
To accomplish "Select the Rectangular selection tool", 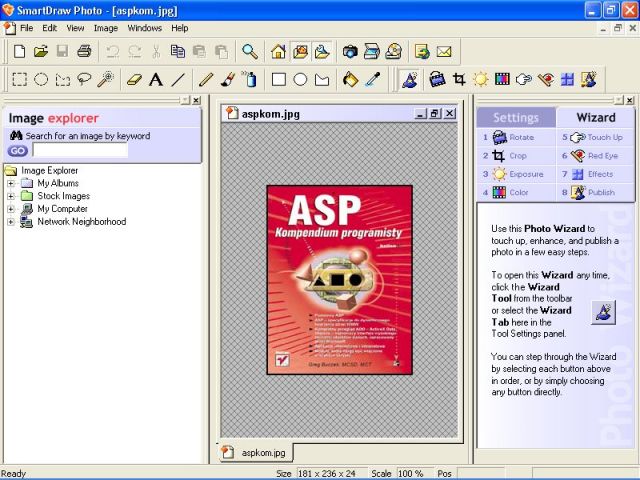I will (19, 79).
